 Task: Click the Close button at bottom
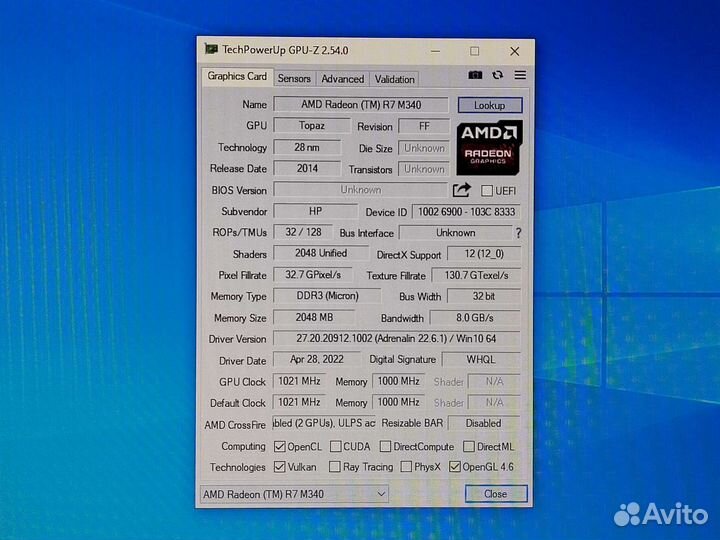(496, 494)
